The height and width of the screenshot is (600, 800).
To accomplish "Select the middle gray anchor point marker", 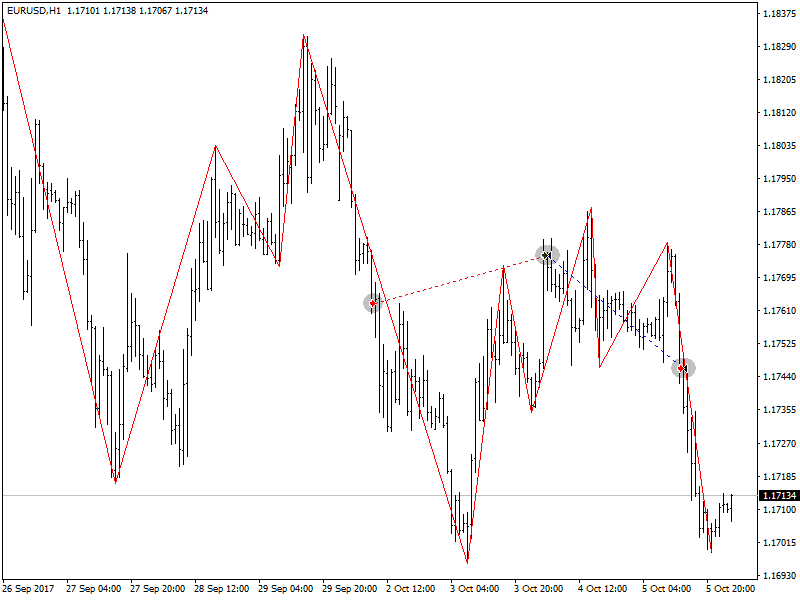I will tap(546, 255).
